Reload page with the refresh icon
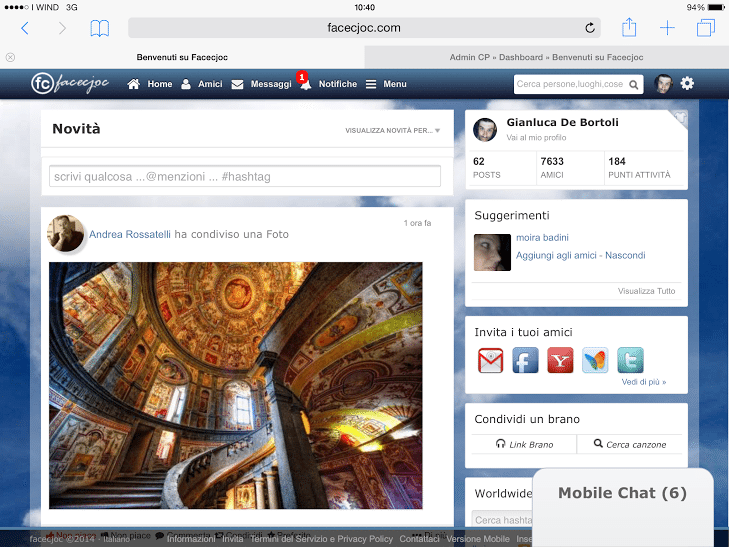The height and width of the screenshot is (547, 729). (590, 28)
